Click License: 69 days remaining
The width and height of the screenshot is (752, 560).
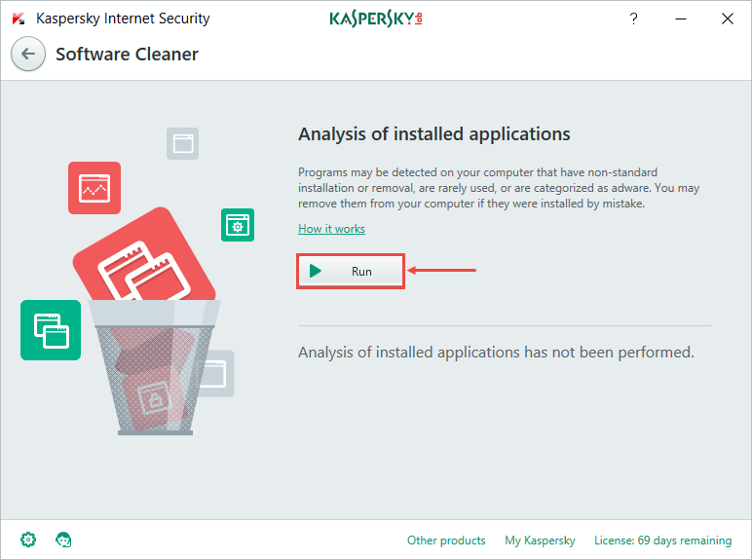[x=662, y=541]
